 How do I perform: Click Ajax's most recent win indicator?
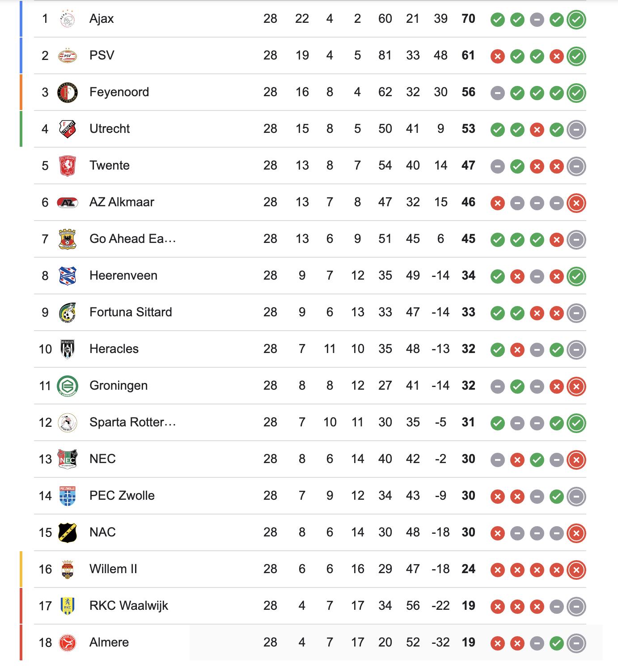576,20
